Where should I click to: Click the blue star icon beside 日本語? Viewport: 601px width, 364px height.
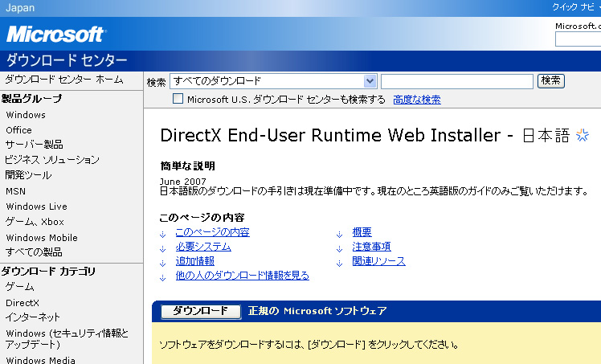(583, 135)
